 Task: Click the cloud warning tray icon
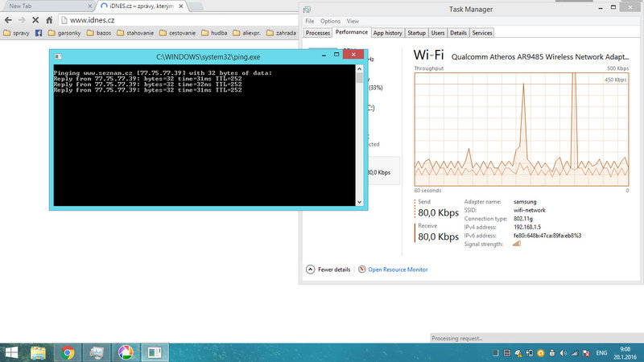pyautogui.click(x=518, y=353)
